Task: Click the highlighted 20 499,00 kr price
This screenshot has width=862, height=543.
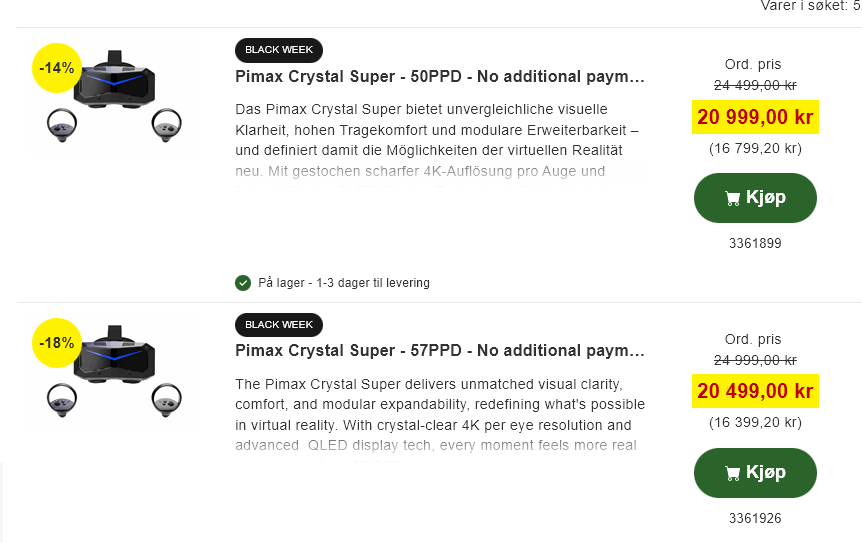Action: (x=755, y=392)
